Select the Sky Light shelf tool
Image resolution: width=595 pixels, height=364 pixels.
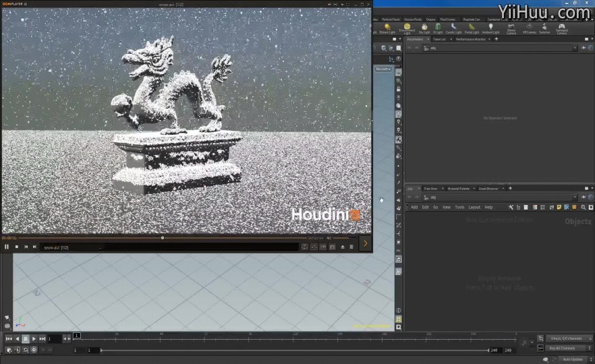(x=424, y=29)
